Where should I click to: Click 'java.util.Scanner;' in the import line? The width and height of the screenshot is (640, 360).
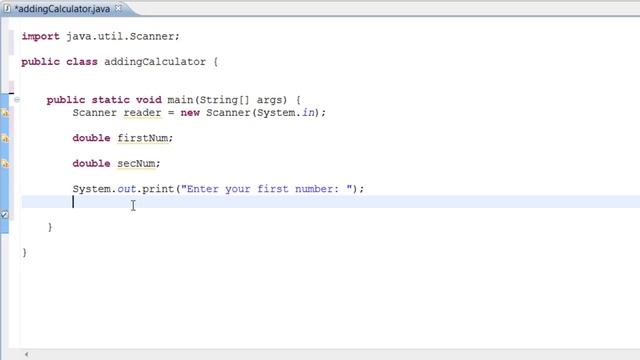[122, 36]
